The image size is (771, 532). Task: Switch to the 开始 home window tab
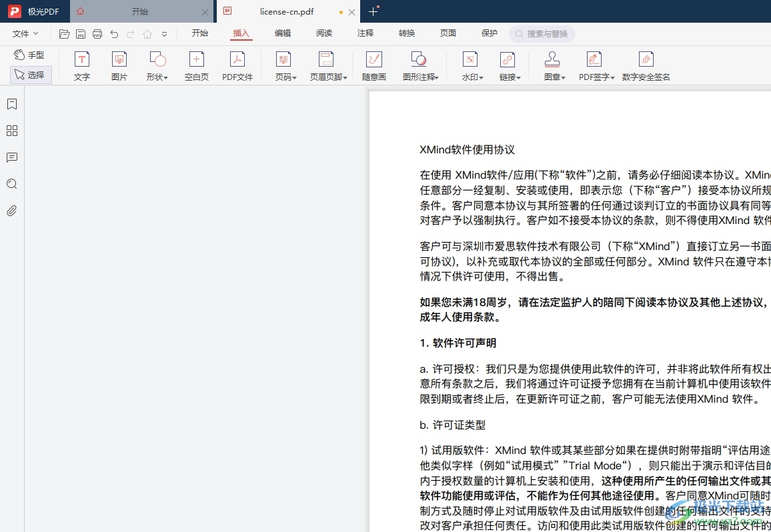139,11
